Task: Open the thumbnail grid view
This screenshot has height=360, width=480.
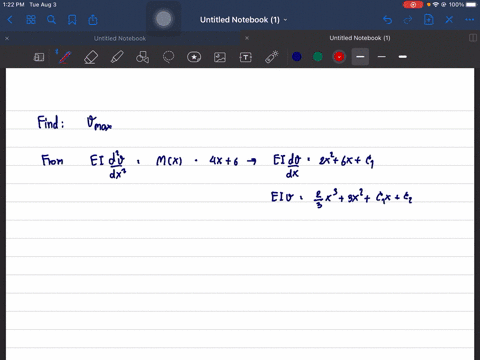Action: point(31,20)
